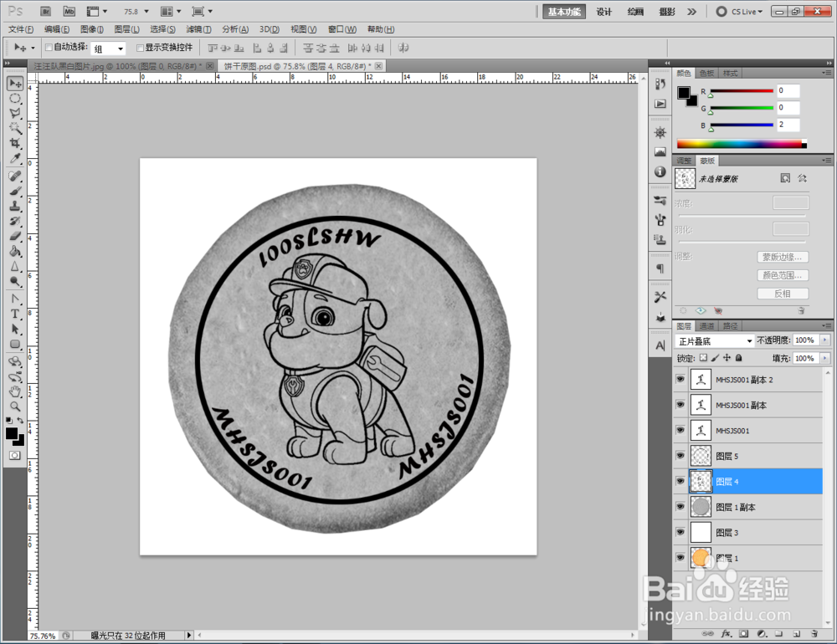Open the 图像(I) menu

click(92, 29)
